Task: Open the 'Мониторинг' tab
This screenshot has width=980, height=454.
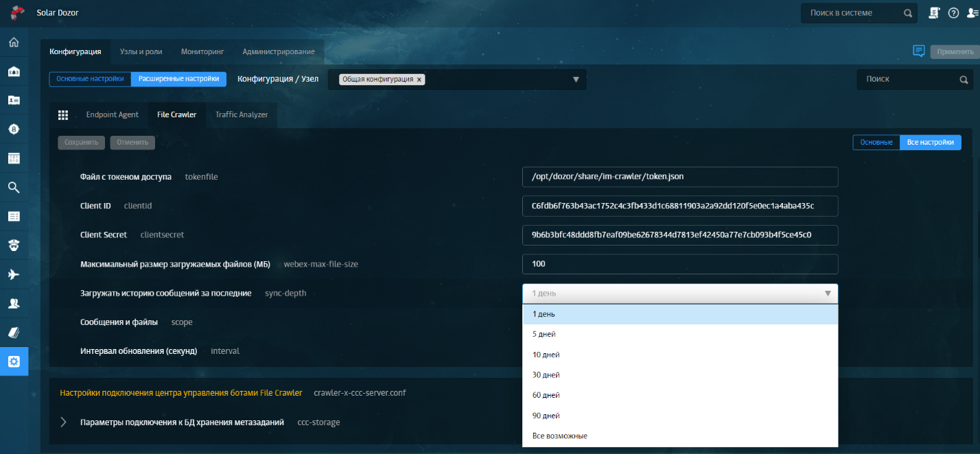Action: 202,51
